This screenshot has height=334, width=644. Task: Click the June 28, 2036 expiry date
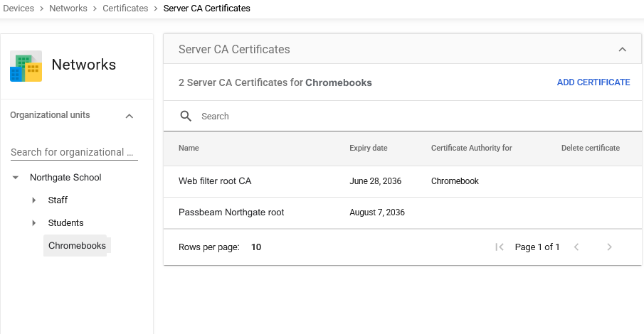(x=376, y=181)
